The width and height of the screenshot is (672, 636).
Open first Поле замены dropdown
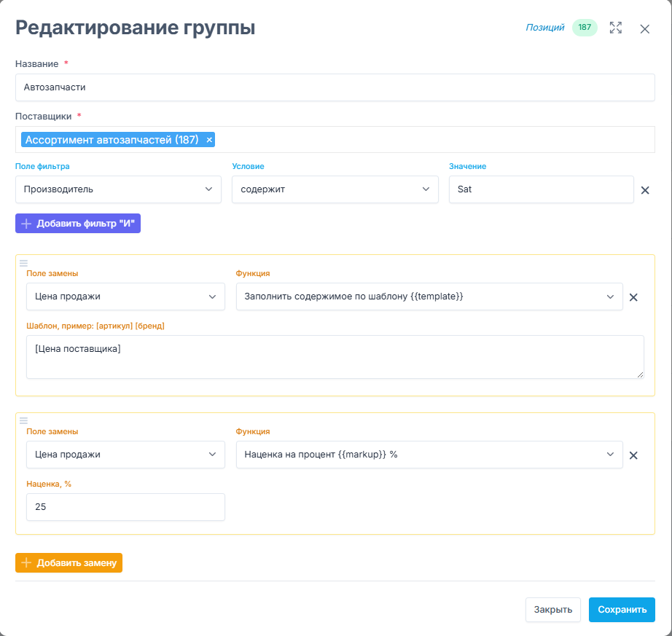(x=125, y=297)
